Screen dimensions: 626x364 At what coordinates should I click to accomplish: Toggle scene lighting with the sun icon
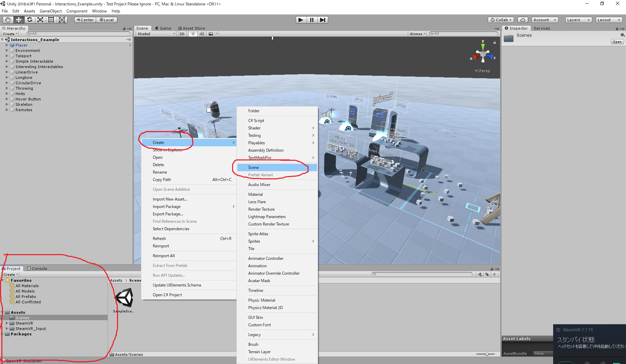[193, 34]
